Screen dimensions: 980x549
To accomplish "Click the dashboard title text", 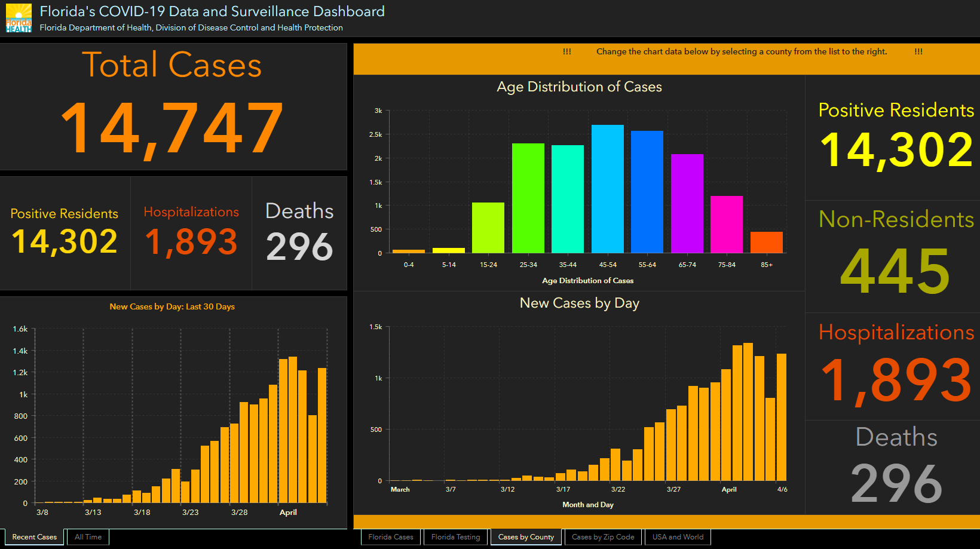I will (212, 11).
